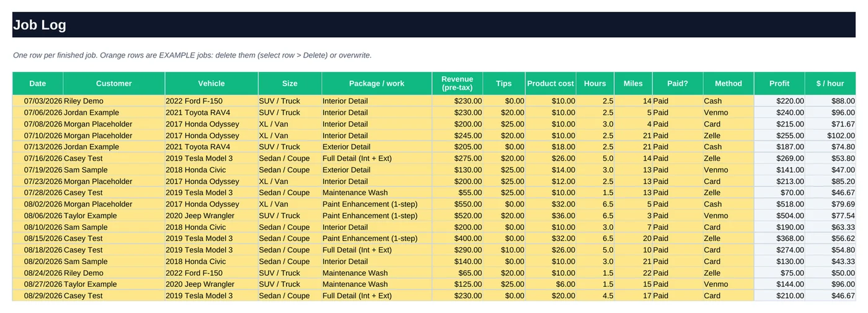
Task: Select the Profit column header
Action: pyautogui.click(x=779, y=84)
